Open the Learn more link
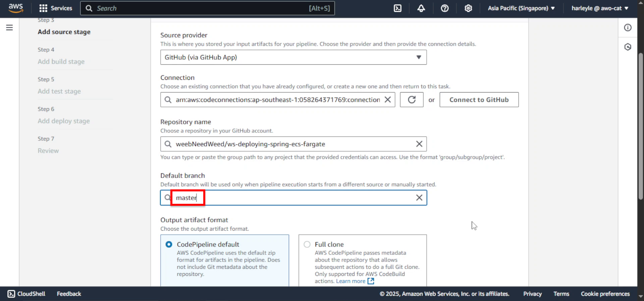Screen dimensions: 644x301 pyautogui.click(x=351, y=281)
